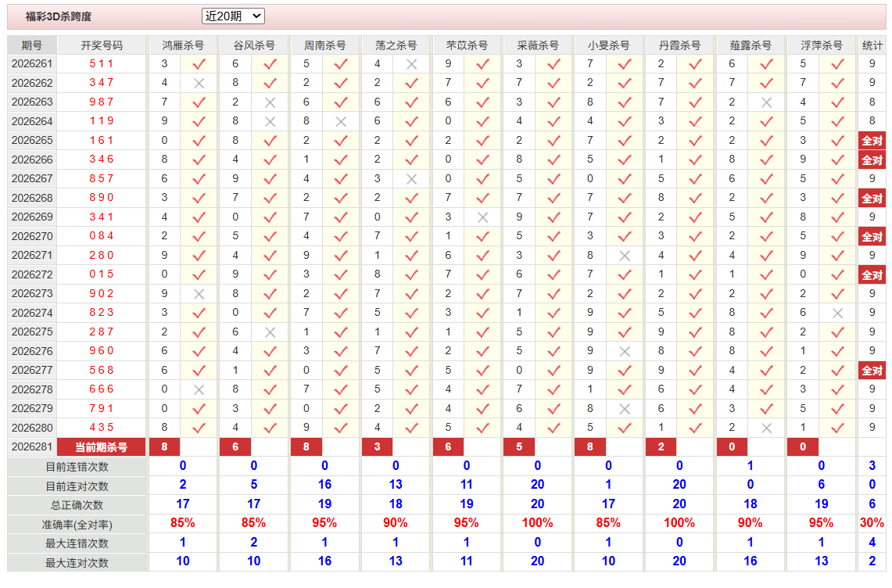
Task: Select the 期号 column header
Action: click(x=32, y=45)
